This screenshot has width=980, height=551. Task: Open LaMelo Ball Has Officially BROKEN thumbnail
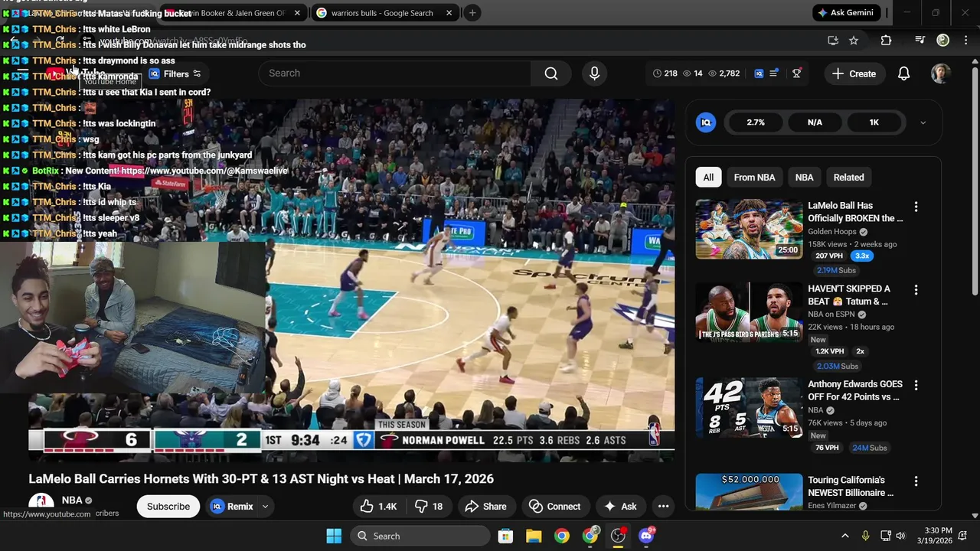click(x=749, y=230)
